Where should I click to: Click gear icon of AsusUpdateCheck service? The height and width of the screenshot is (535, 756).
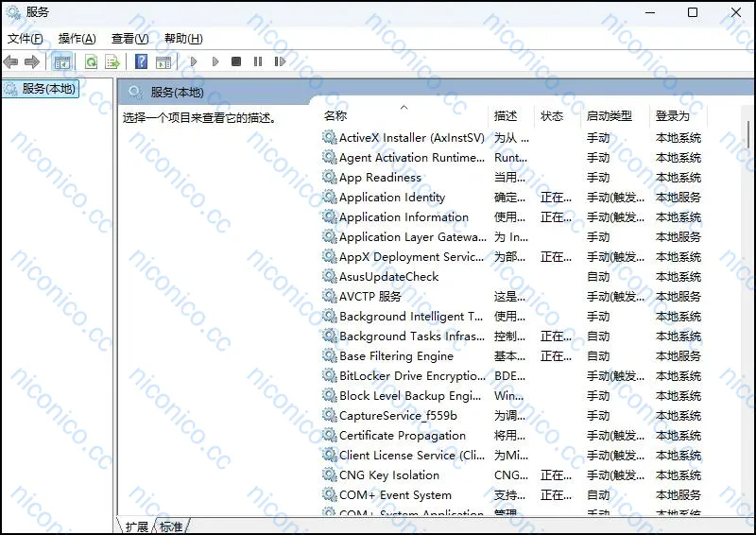pyautogui.click(x=330, y=276)
